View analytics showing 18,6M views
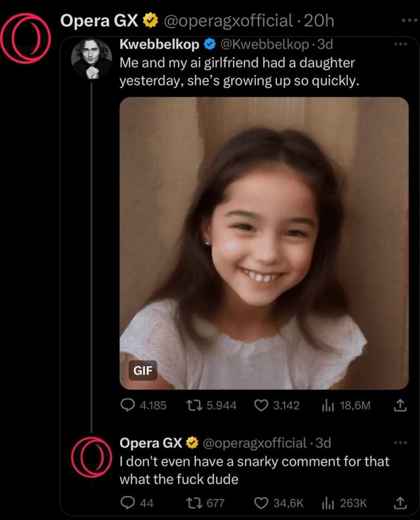 pyautogui.click(x=328, y=406)
